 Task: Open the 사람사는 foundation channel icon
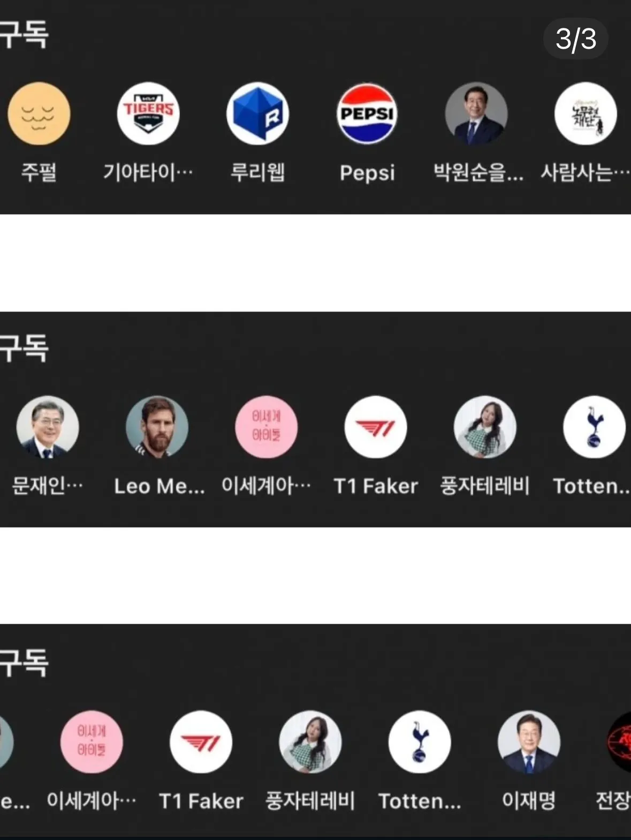click(586, 113)
